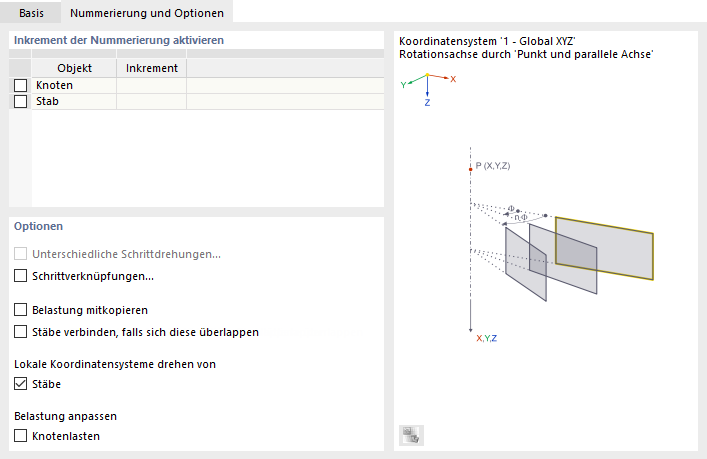Click the greyed-out icon button below the preview

412,434
